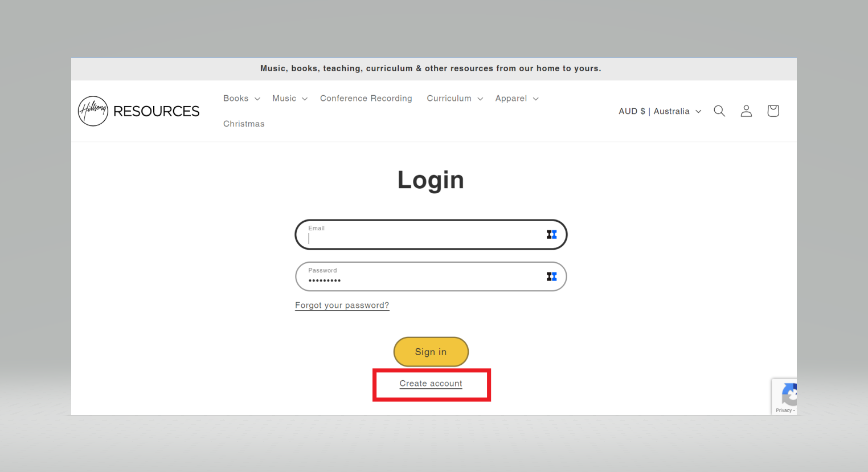Click the autofill icon in Password field
Screen dimensions: 868x472
(551, 276)
